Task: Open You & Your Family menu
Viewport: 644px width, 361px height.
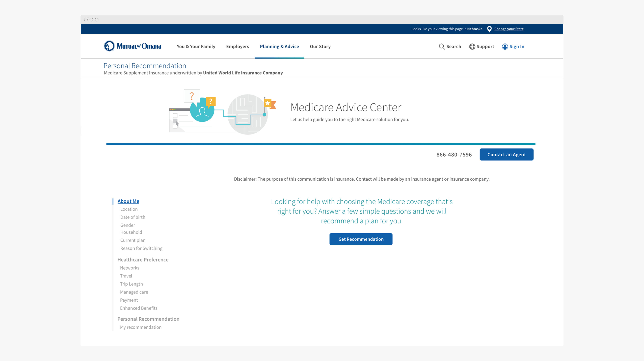Action: 196,46
